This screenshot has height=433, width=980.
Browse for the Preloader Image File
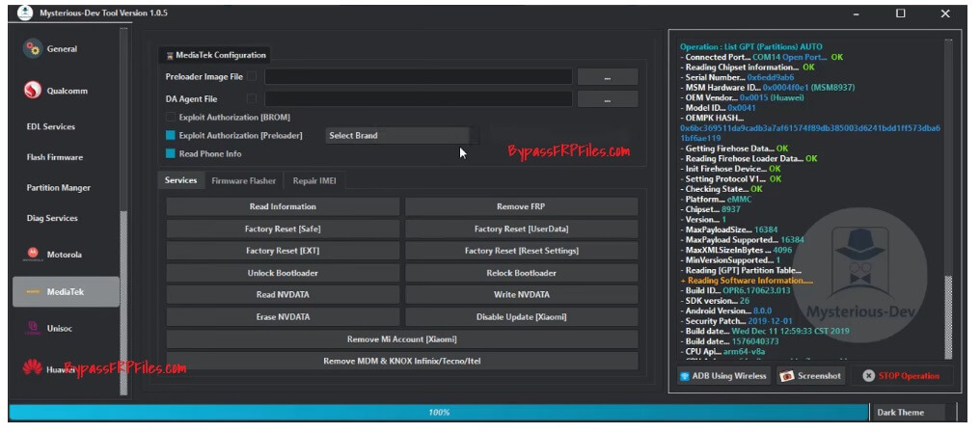pyautogui.click(x=608, y=77)
